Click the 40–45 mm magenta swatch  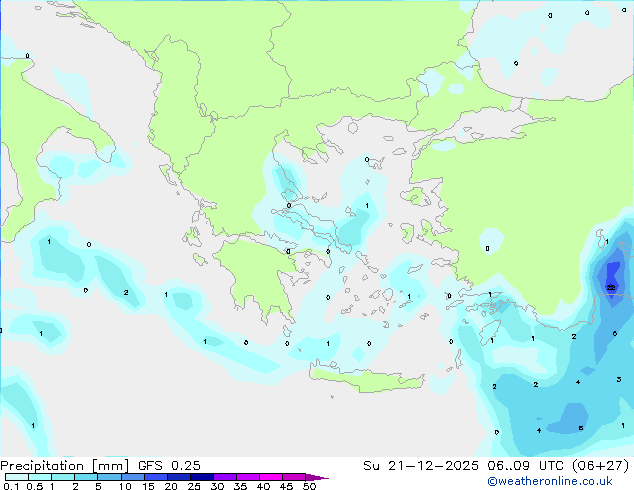271,477
